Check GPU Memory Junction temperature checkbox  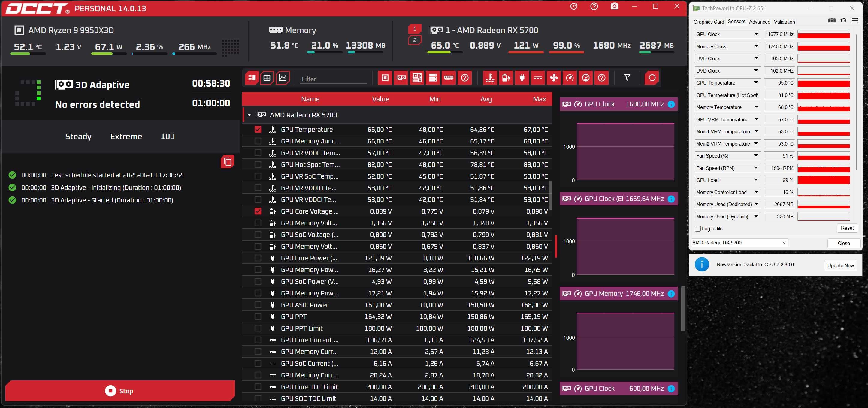(x=258, y=141)
